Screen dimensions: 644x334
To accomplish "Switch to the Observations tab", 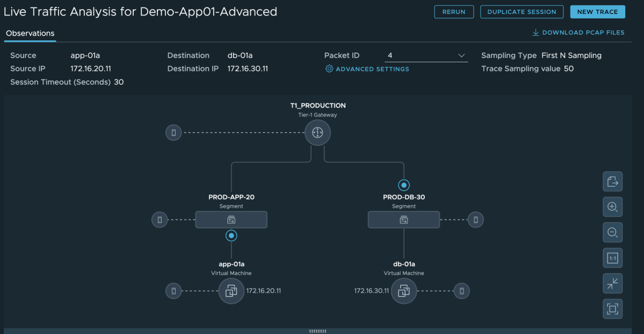I will click(30, 33).
